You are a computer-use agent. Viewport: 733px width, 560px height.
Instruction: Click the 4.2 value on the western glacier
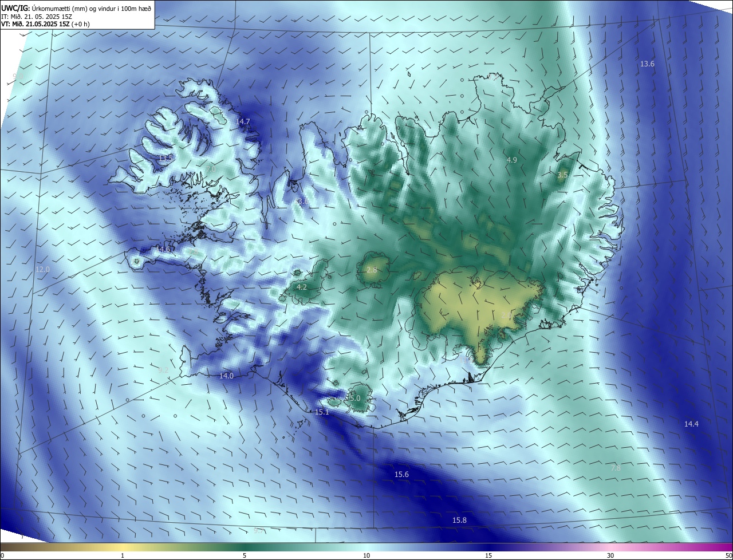point(302,287)
